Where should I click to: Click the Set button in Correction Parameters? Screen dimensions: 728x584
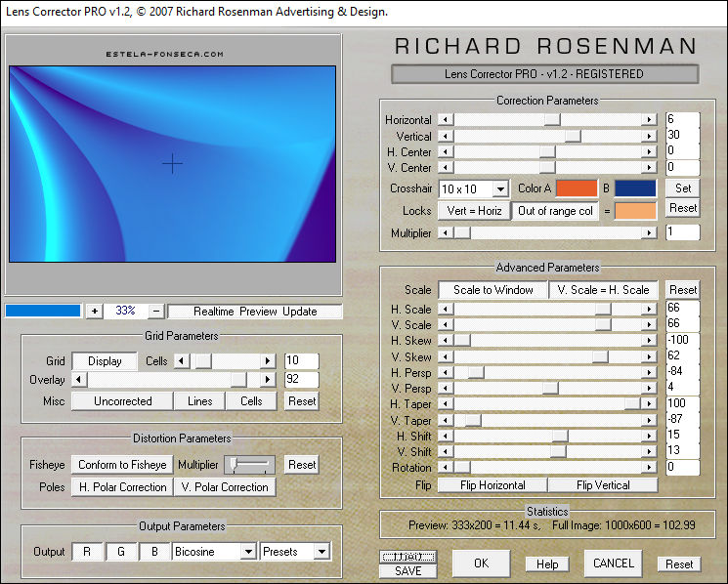[x=683, y=188]
